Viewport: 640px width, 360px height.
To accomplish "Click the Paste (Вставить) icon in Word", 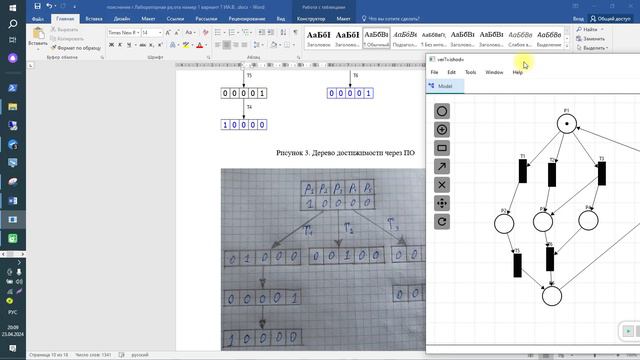I will (38, 33).
